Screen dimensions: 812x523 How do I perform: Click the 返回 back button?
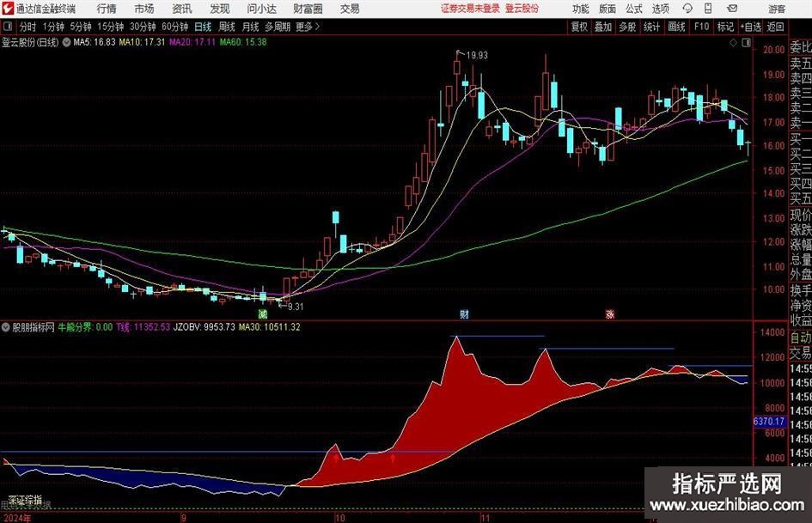[775, 27]
